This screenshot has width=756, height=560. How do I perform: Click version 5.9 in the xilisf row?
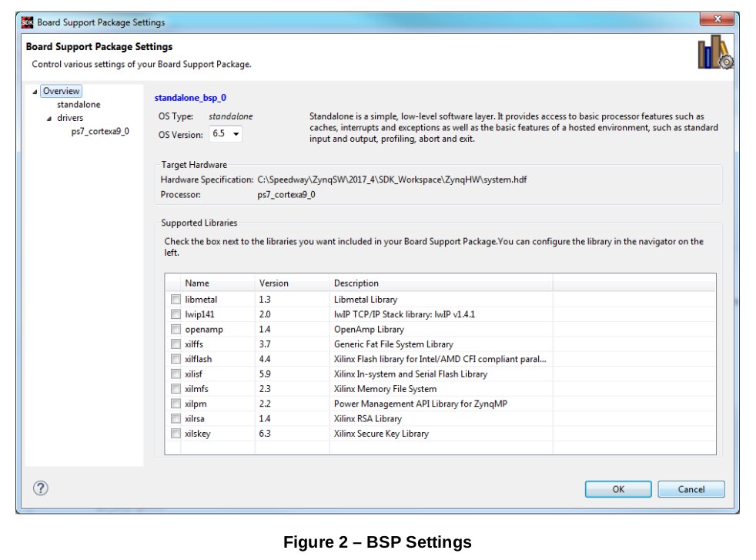(265, 374)
